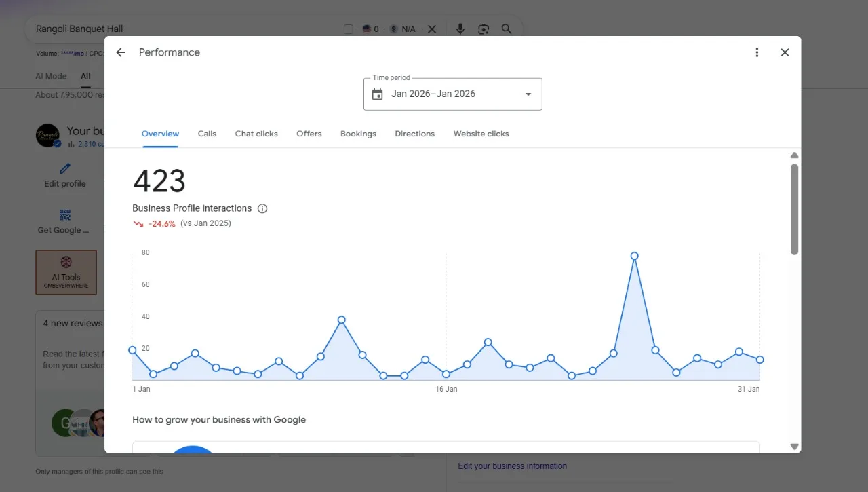Image resolution: width=868 pixels, height=492 pixels.
Task: Open the Website clicks tab
Action: [x=481, y=134]
